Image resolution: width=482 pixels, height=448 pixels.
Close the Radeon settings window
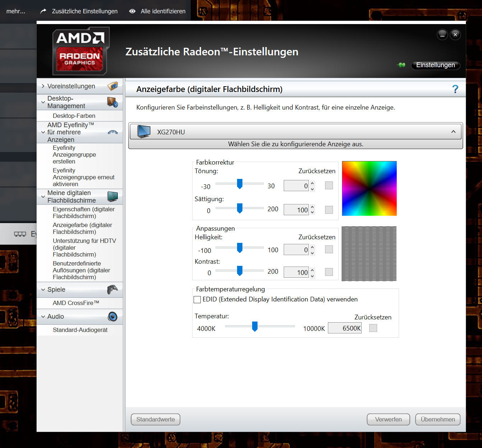tap(455, 34)
